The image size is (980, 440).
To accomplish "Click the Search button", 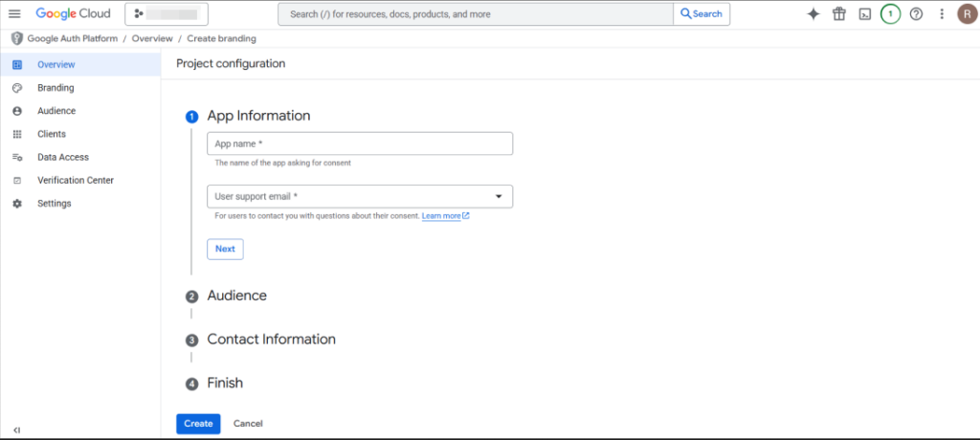I will pos(702,13).
